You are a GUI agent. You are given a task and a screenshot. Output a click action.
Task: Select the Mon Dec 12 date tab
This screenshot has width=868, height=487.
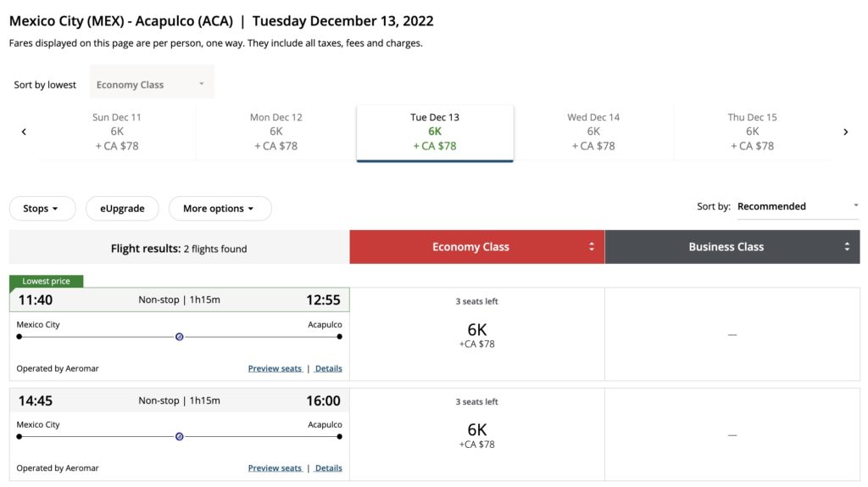pos(276,132)
